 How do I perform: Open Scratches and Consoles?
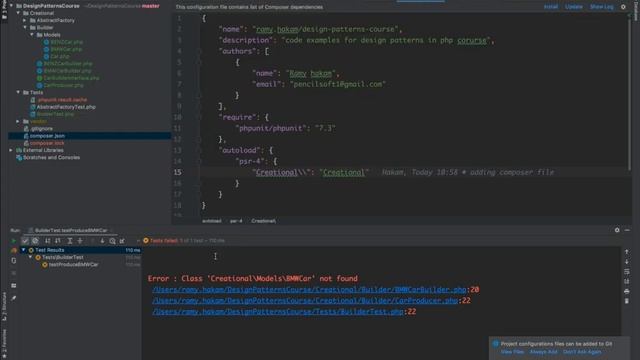(51, 158)
